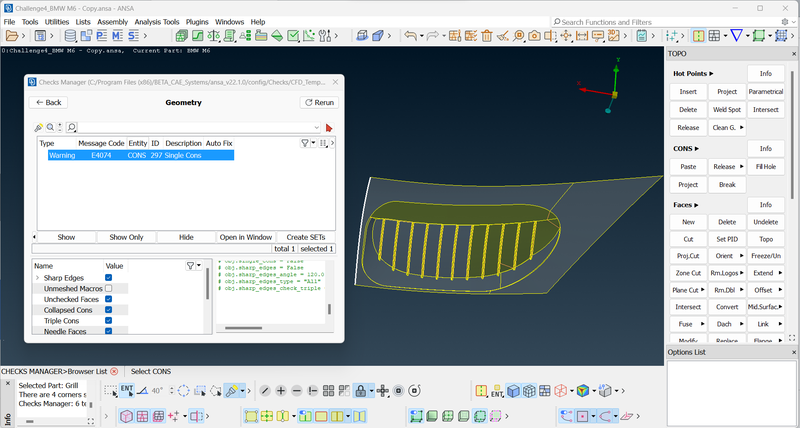Click the broom clean-up icon
800x428 pixels.
[503, 36]
